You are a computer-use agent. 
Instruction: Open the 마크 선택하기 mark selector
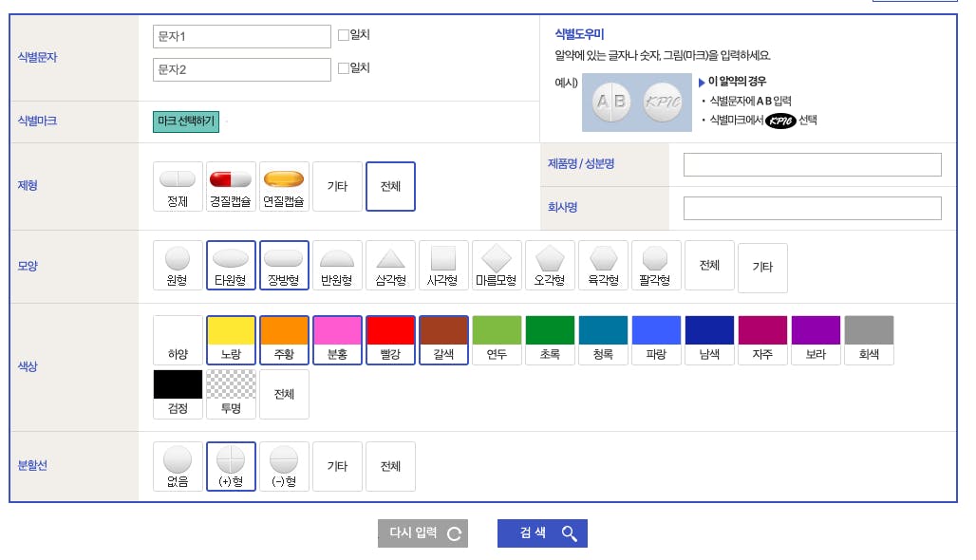186,121
